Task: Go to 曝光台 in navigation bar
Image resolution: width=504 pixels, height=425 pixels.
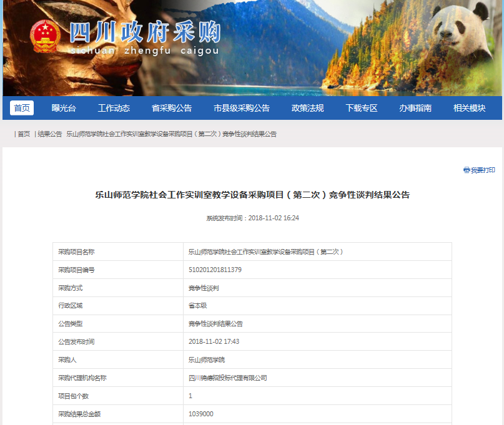Action: [x=64, y=108]
